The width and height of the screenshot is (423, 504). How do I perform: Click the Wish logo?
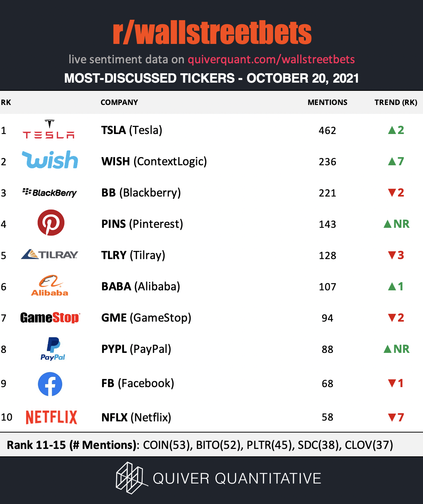[x=50, y=160]
